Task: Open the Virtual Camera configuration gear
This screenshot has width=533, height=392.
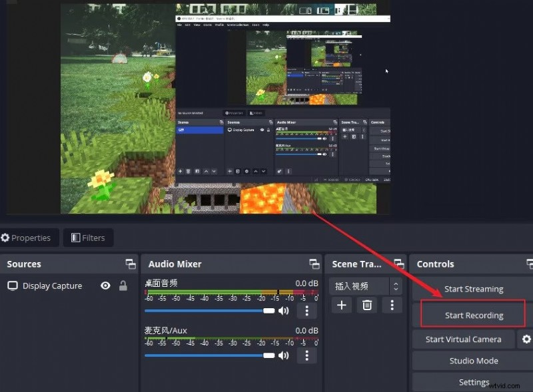Action: coord(526,339)
